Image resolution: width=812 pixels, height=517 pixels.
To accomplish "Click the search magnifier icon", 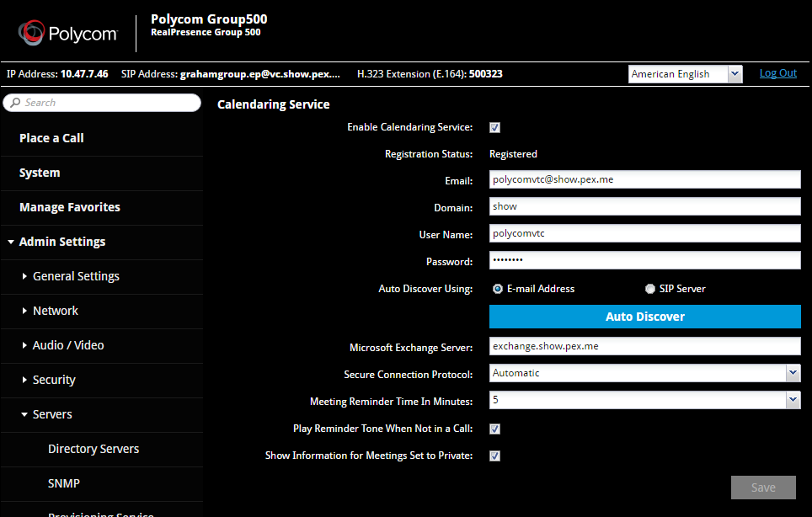I will pos(15,103).
